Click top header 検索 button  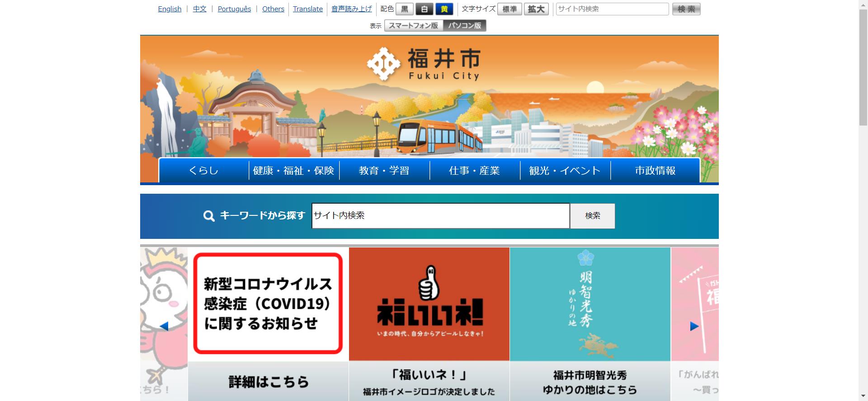pyautogui.click(x=686, y=9)
